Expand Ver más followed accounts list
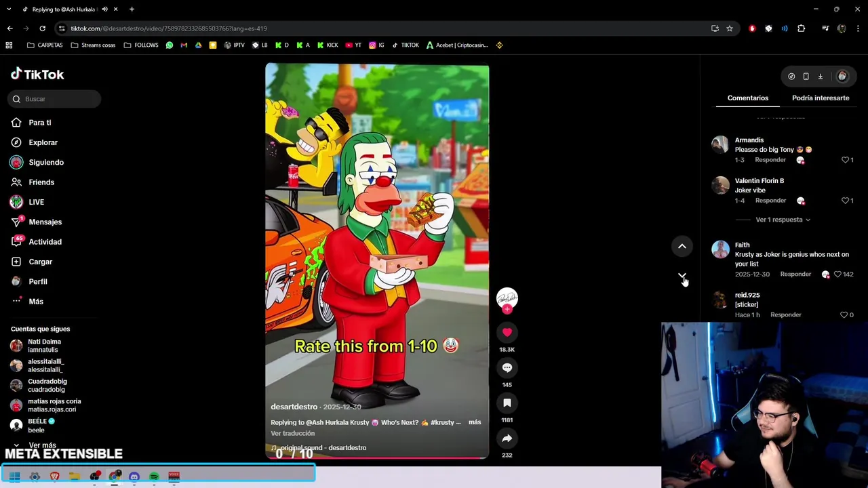Viewport: 868px width, 488px height. [42, 445]
